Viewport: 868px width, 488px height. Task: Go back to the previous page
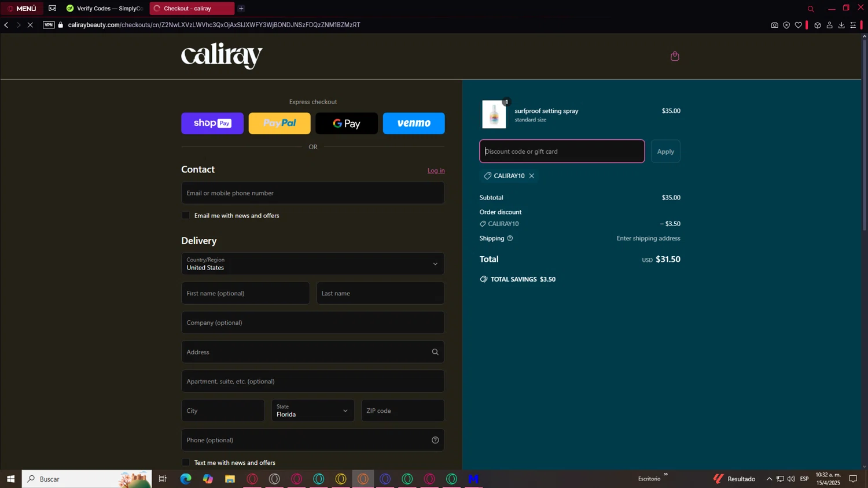6,25
